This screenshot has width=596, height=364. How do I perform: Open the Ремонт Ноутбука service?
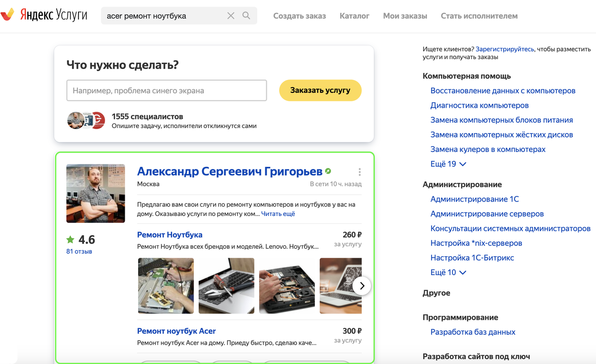(170, 235)
